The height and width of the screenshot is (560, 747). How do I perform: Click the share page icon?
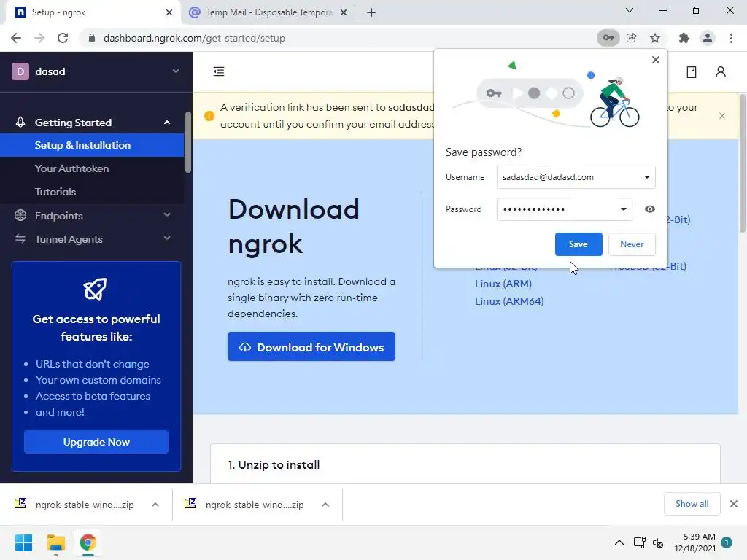632,38
